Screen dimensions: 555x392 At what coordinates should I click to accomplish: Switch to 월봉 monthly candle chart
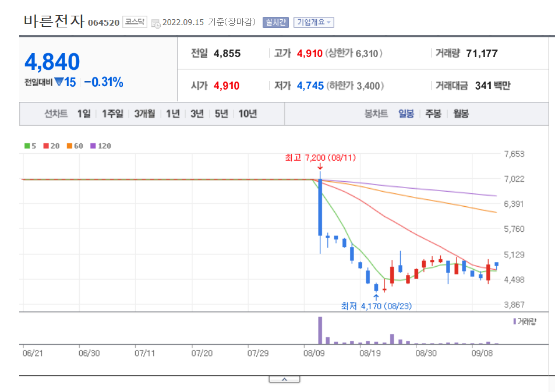point(461,114)
